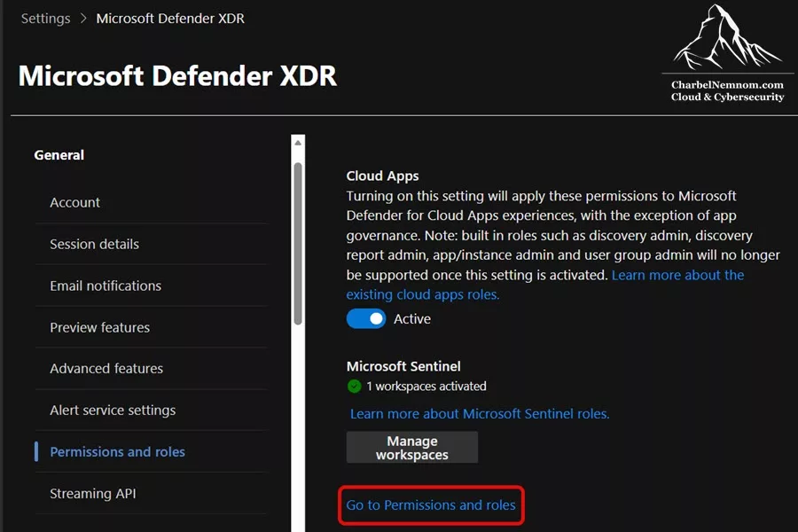Image resolution: width=798 pixels, height=532 pixels.
Task: Click the Settings breadcrumb link
Action: 46,19
